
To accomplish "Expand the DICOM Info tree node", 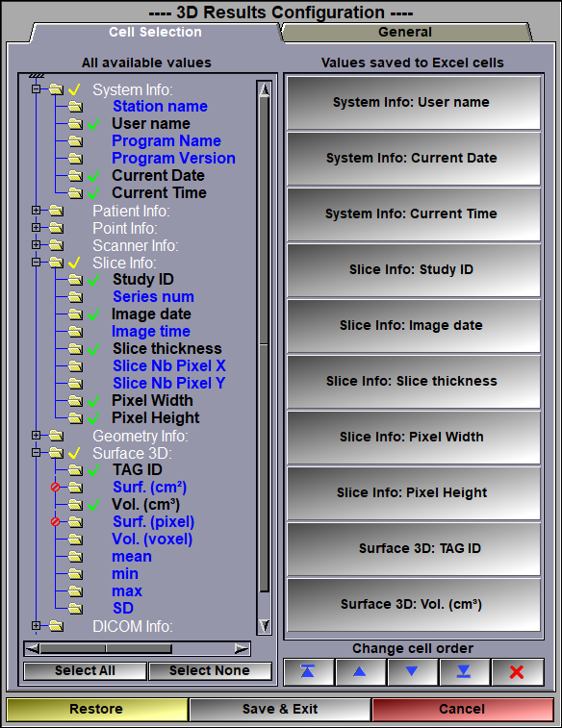I will pos(37,625).
